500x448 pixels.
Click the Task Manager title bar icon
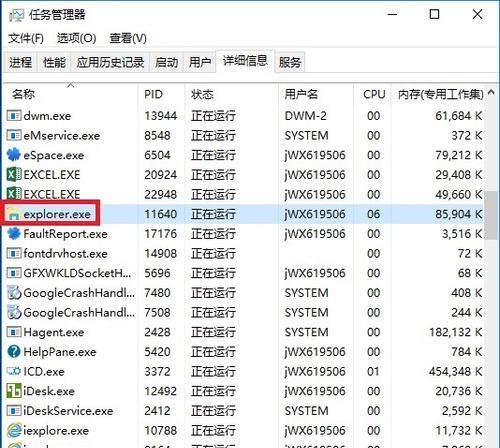(x=17, y=15)
